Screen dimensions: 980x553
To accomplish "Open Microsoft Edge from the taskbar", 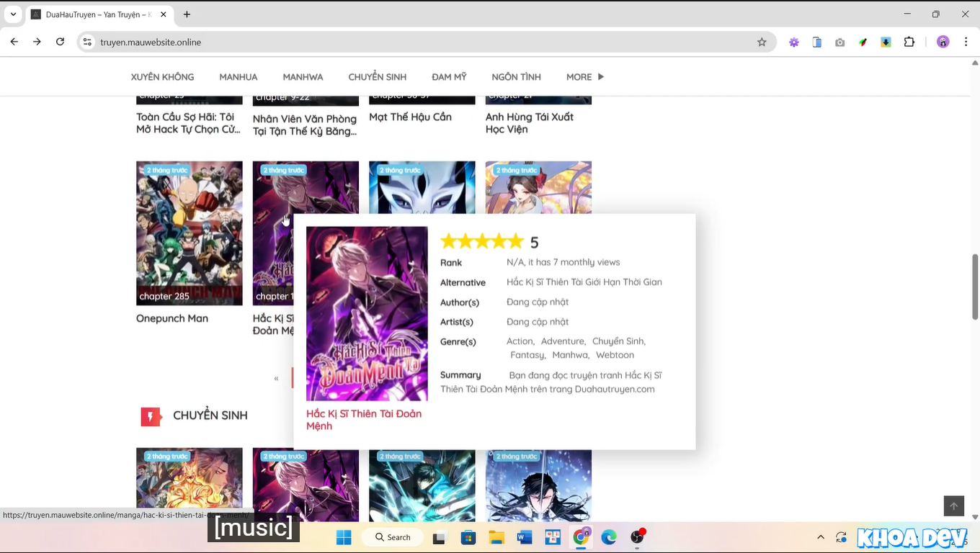I will tap(609, 537).
